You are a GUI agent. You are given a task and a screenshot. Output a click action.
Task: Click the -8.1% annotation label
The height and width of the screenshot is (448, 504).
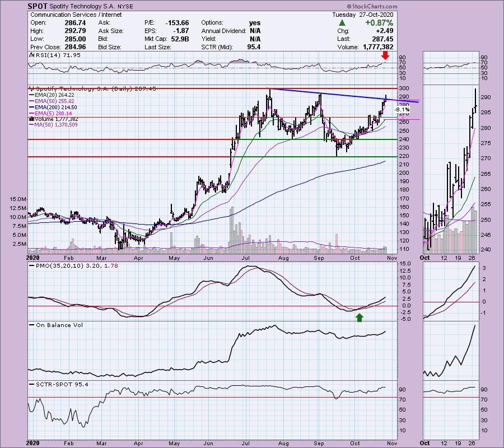(402, 110)
